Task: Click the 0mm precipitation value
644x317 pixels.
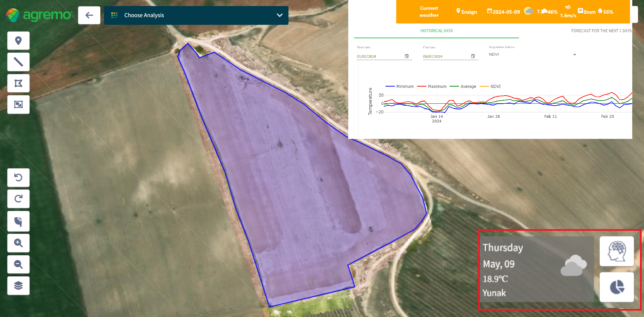Action: [x=590, y=12]
